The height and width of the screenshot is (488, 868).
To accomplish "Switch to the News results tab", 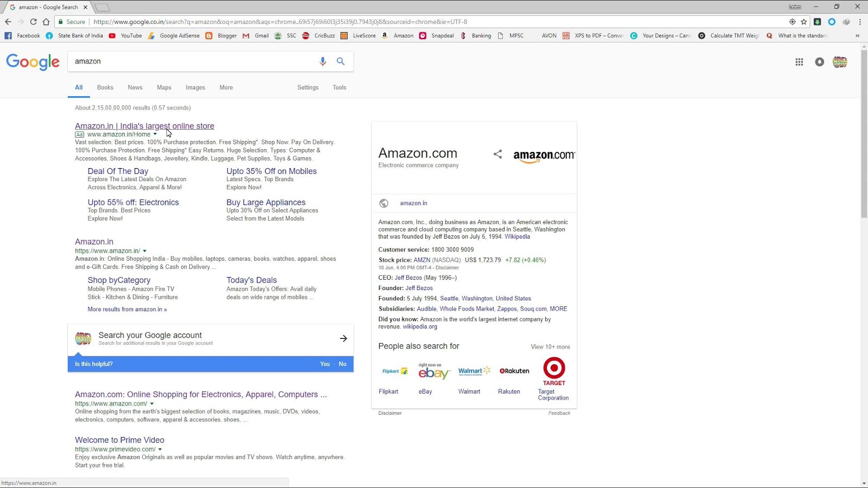I will [135, 87].
